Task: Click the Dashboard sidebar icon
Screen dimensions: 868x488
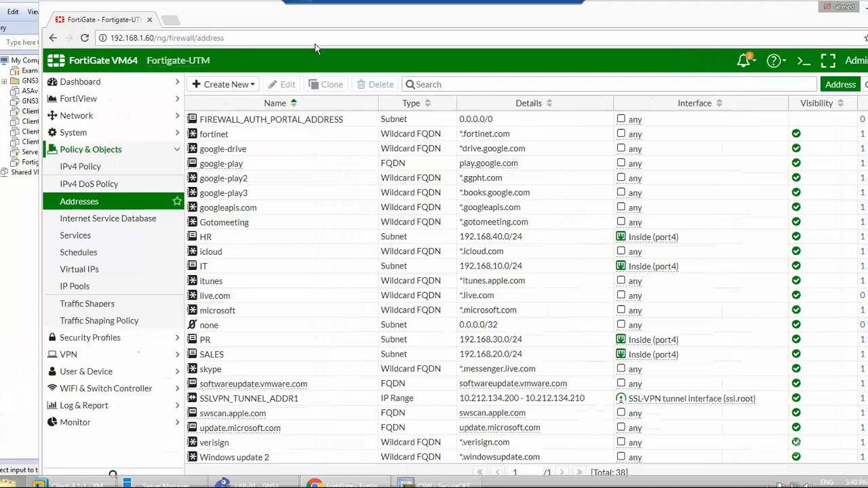Action: (52, 81)
